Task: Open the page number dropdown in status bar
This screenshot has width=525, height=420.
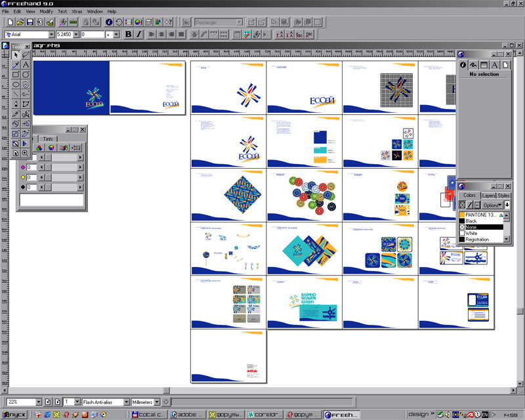Action: (x=77, y=402)
